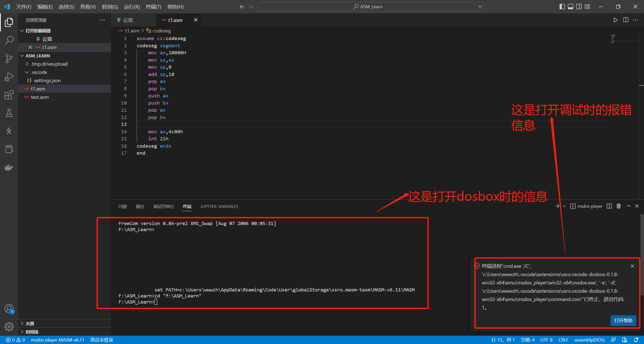Screen dimensions: 644x344
Task: Open the Testing flask view
Action: click(9, 113)
